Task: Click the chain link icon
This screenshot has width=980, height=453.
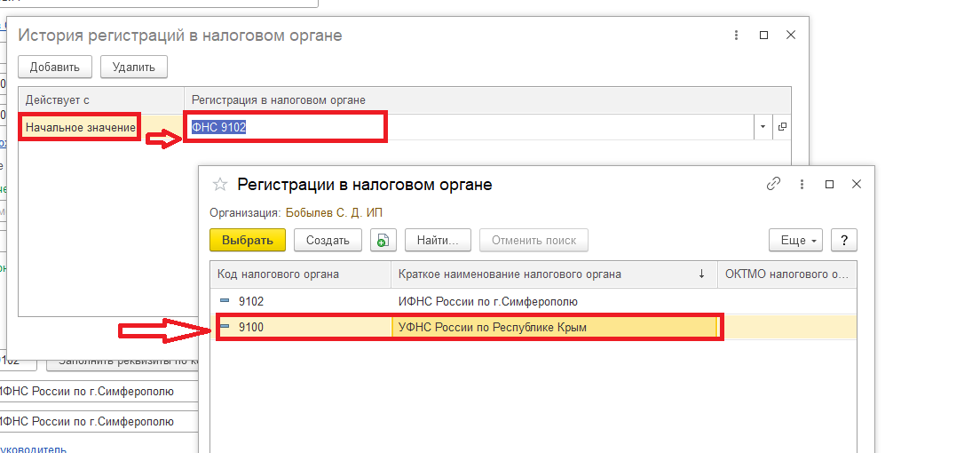Action: (773, 184)
